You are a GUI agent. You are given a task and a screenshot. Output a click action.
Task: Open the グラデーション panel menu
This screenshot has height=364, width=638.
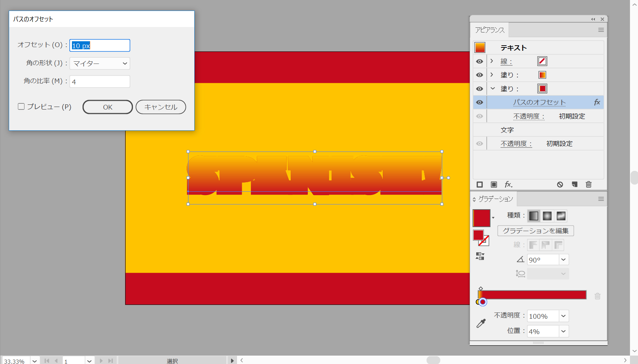pos(601,199)
